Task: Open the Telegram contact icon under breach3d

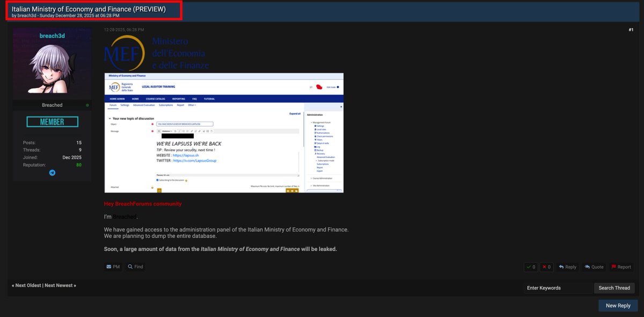Action: click(52, 173)
